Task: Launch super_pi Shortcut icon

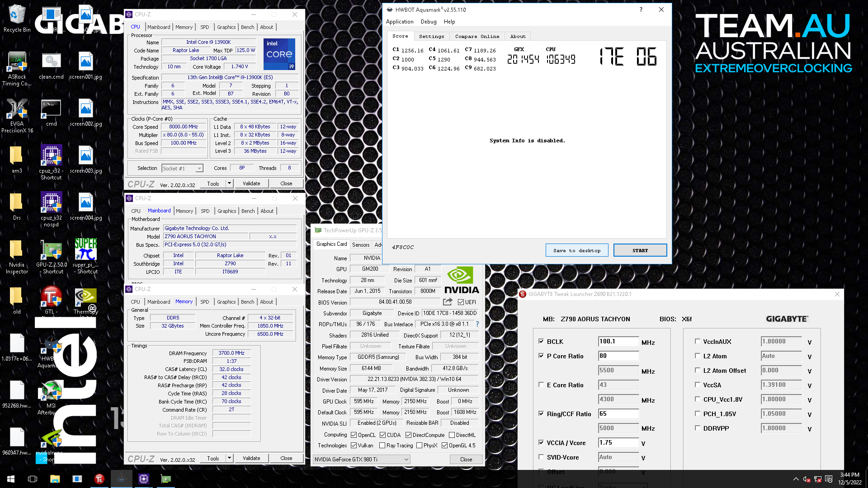Action: 85,257
